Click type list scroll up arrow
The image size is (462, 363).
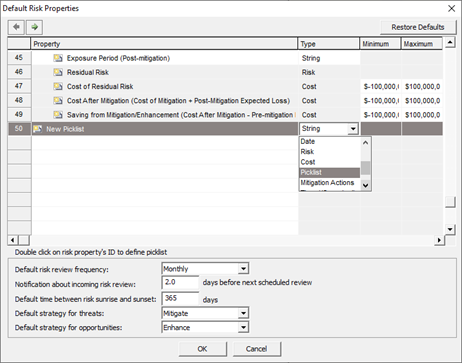pos(366,143)
